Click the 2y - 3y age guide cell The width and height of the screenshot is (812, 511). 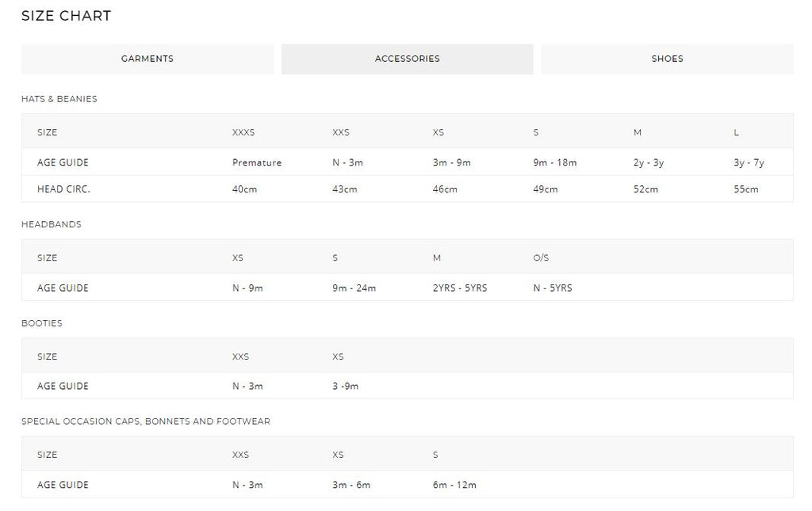(649, 162)
